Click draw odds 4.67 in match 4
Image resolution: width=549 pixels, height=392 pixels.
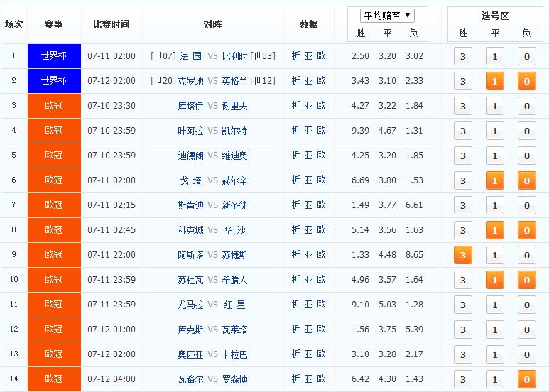[x=387, y=131]
